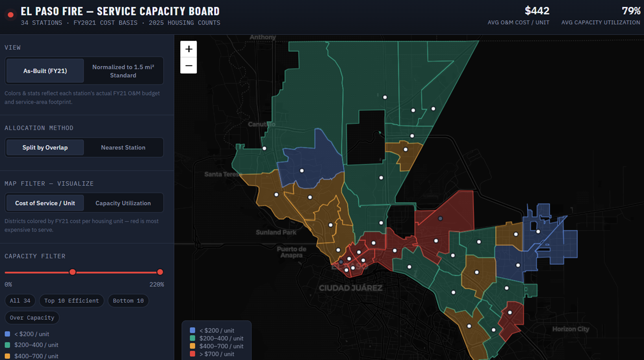The width and height of the screenshot is (644, 360).
Task: Click the orange $400–700 / unit sidebar swatch
Action: pos(8,356)
